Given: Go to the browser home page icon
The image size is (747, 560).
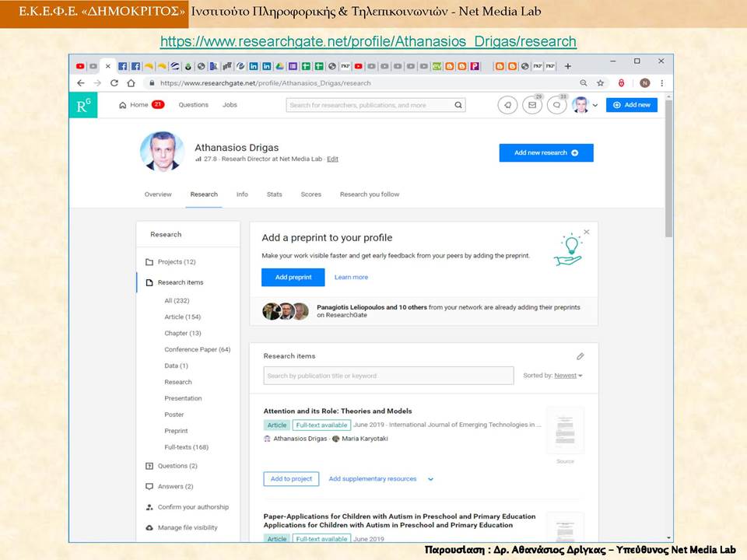Looking at the screenshot, I should pos(131,83).
